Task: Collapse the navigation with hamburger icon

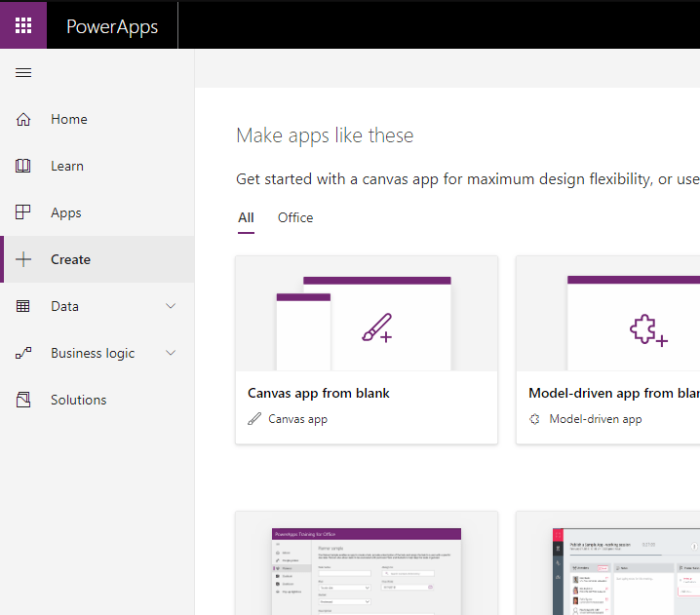Action: 23,72
